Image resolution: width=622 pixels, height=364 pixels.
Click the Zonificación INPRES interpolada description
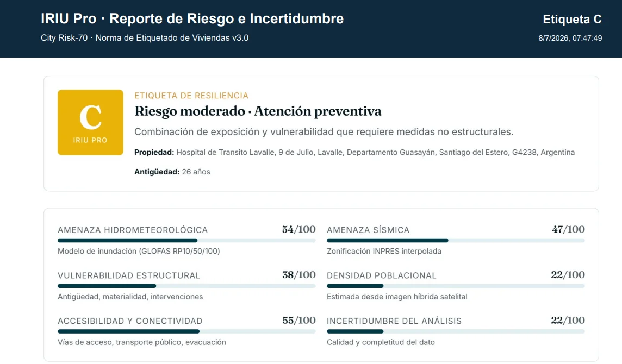coord(384,251)
